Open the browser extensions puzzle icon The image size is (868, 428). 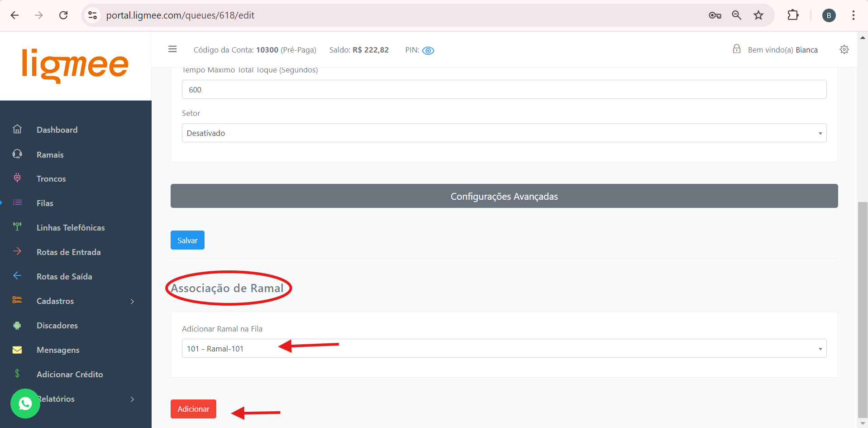pos(792,15)
